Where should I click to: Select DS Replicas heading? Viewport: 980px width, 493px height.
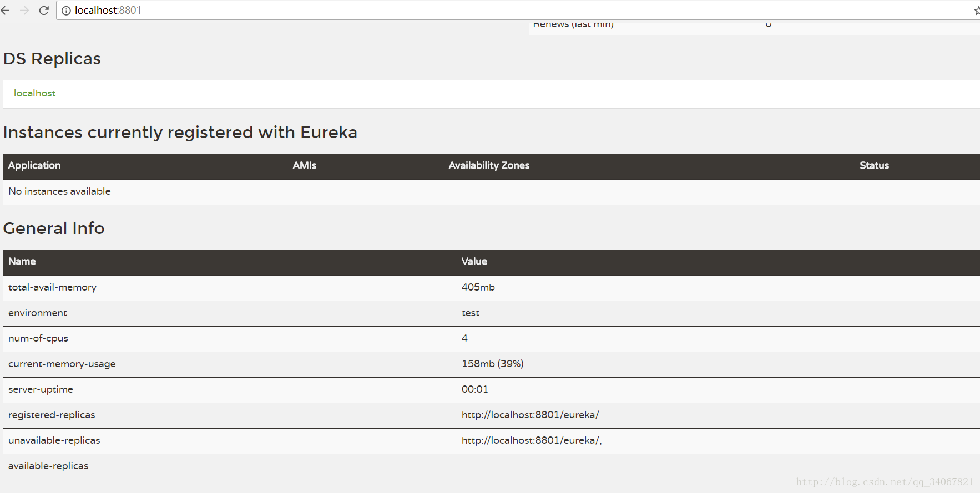tap(52, 59)
